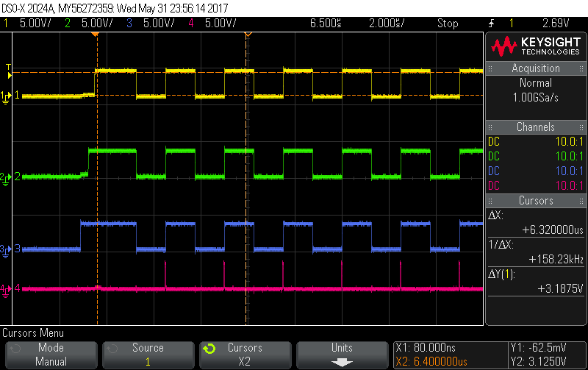Click the yellow channel 1 waveform label
The height and width of the screenshot is (370, 588).
tap(17, 96)
